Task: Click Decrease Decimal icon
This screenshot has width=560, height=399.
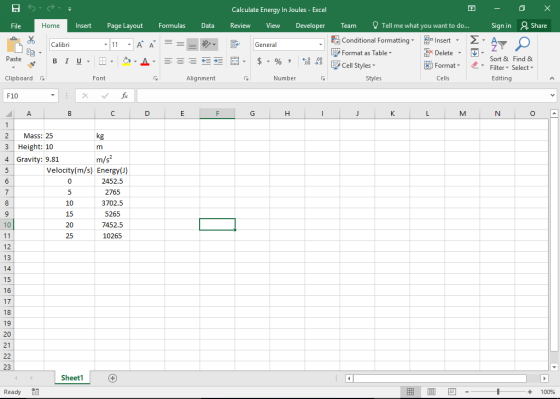Action: (319, 61)
